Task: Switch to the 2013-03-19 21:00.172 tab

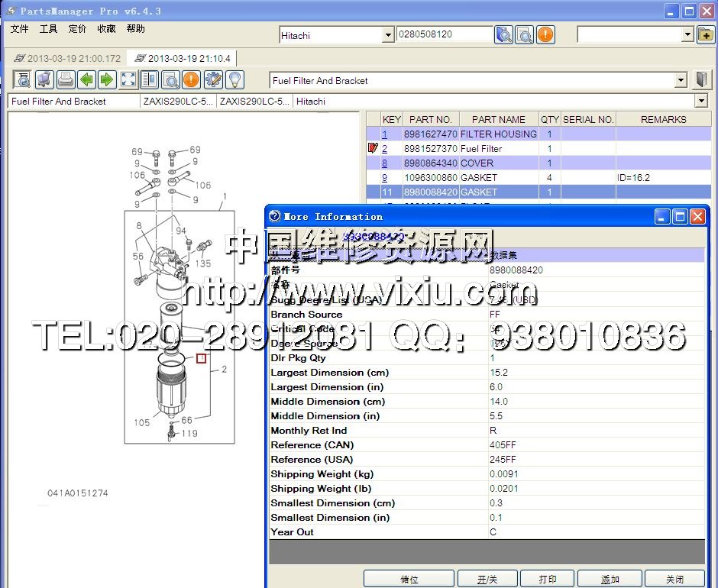Action: point(67,58)
